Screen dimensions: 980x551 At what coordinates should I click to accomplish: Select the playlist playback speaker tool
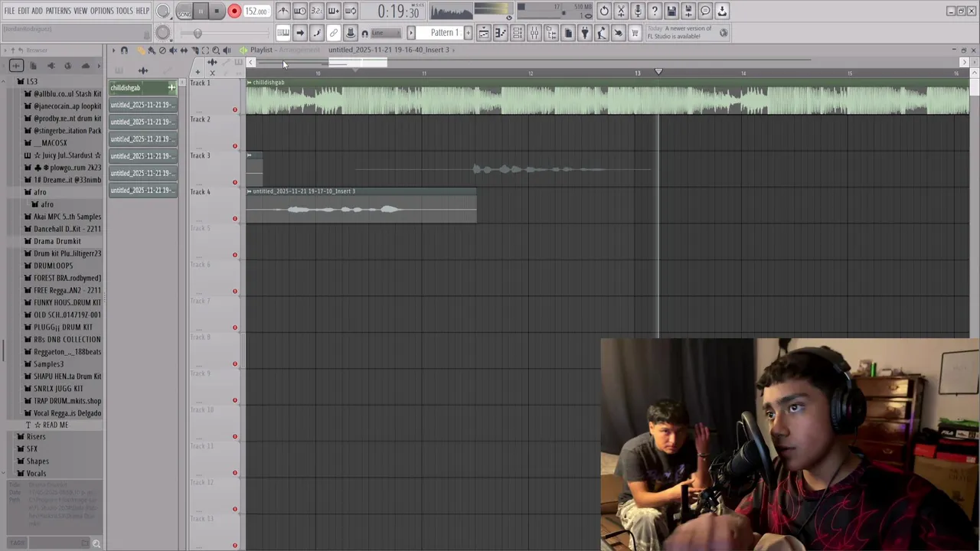pyautogui.click(x=227, y=51)
